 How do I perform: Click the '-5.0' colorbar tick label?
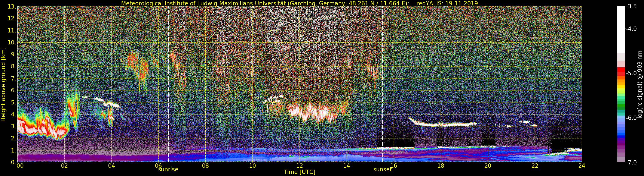pyautogui.click(x=631, y=73)
